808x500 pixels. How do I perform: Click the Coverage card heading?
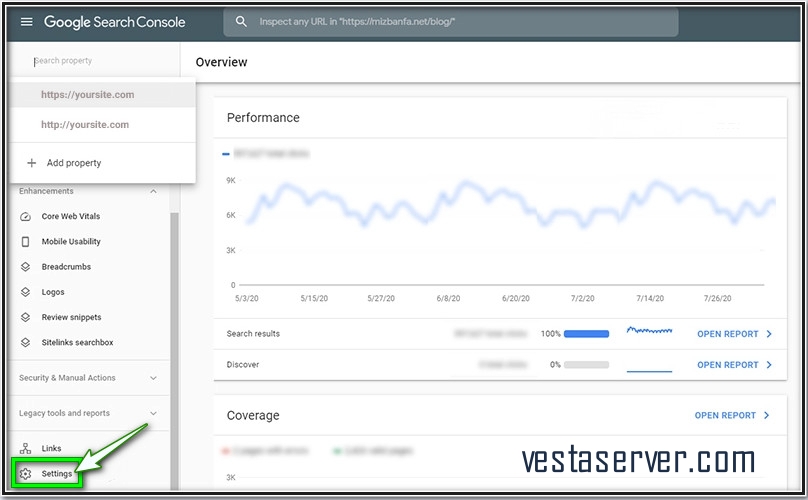pyautogui.click(x=253, y=416)
